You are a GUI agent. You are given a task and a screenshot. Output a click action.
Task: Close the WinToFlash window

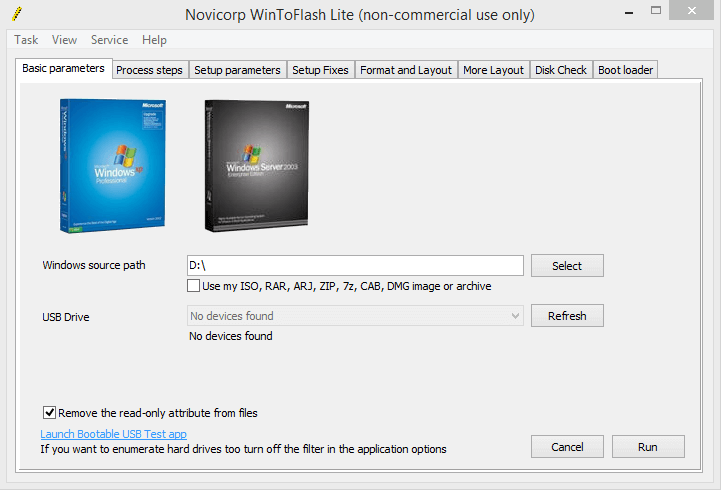point(692,10)
